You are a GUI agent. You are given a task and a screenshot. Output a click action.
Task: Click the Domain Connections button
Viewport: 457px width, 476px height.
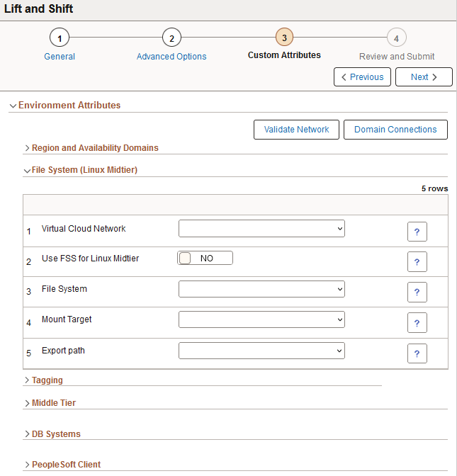pyautogui.click(x=395, y=130)
